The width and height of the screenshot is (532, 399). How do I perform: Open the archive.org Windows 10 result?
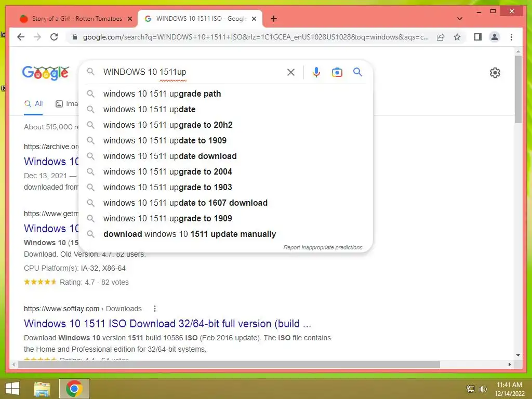click(51, 162)
